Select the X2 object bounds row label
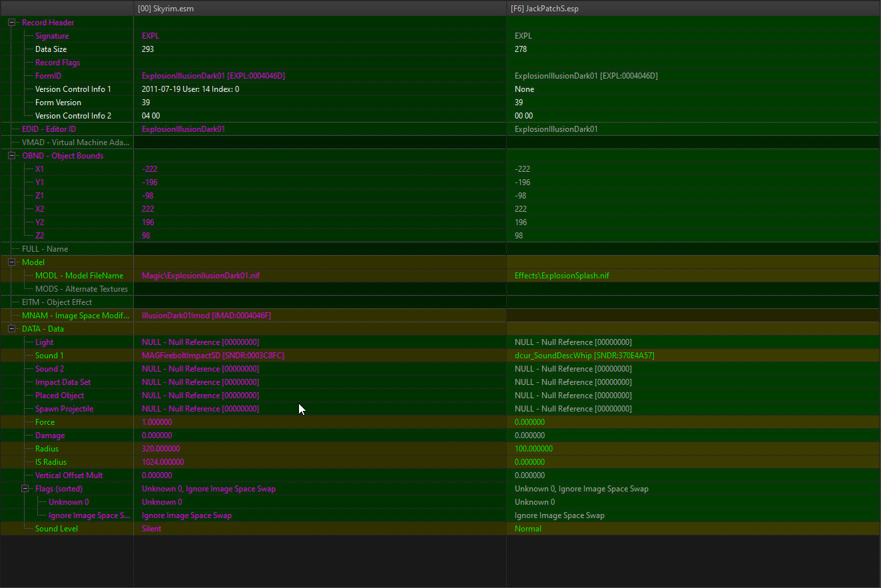This screenshot has width=881, height=588. pyautogui.click(x=39, y=209)
